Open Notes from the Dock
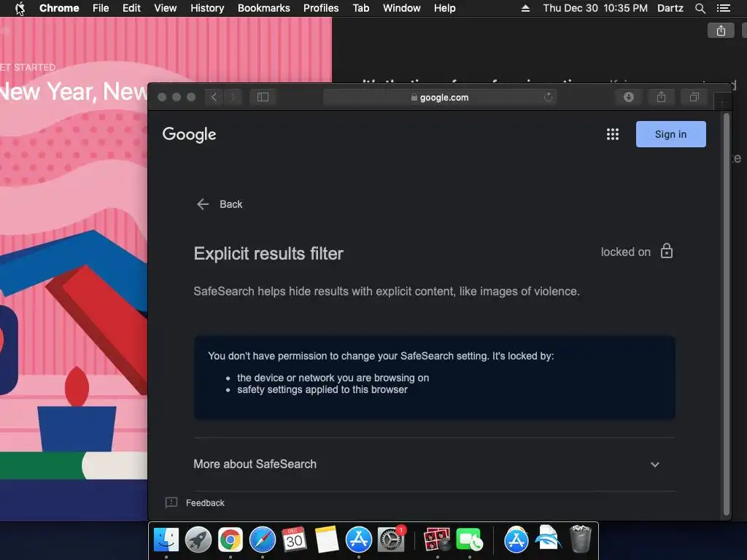 pyautogui.click(x=326, y=540)
